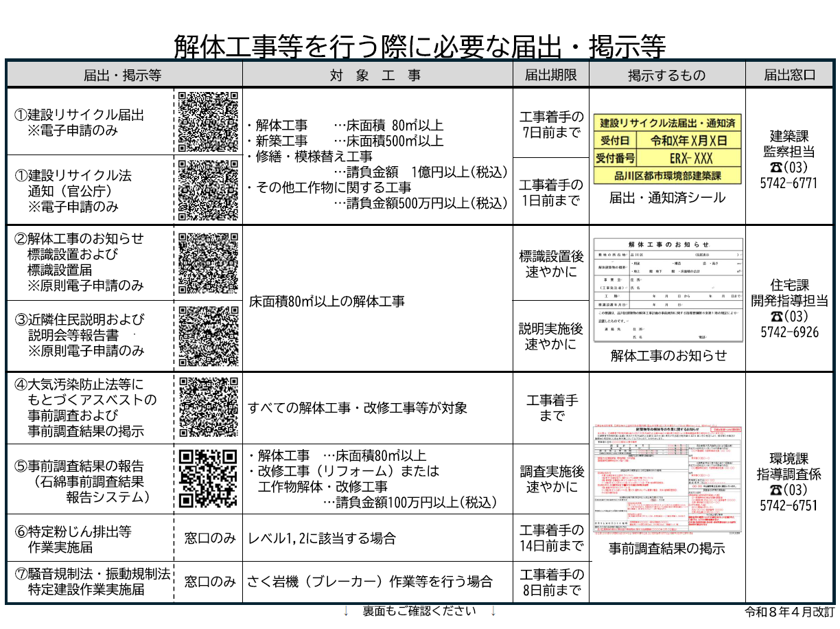Click the QR code beside ②解体工事のお知らせ

point(209,263)
